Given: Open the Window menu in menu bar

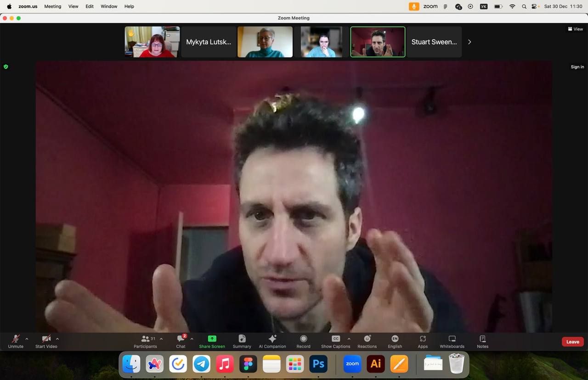Looking at the screenshot, I should coord(109,6).
